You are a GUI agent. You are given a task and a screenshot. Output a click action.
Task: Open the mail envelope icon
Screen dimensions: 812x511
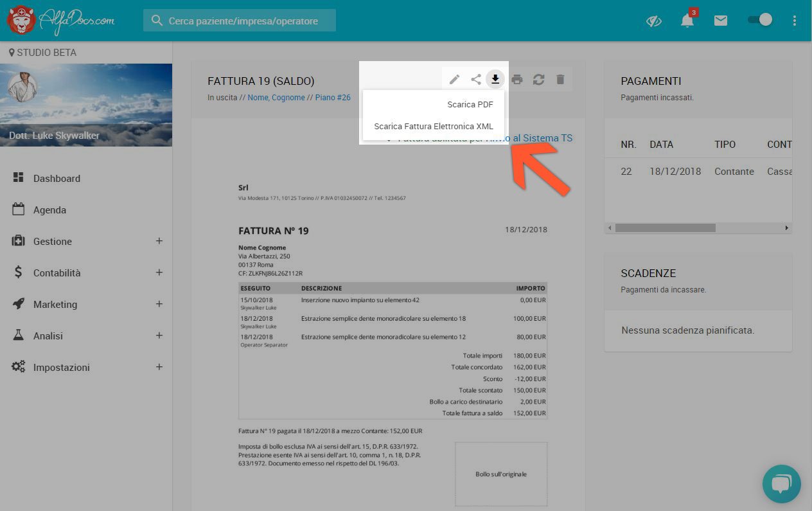(x=721, y=21)
